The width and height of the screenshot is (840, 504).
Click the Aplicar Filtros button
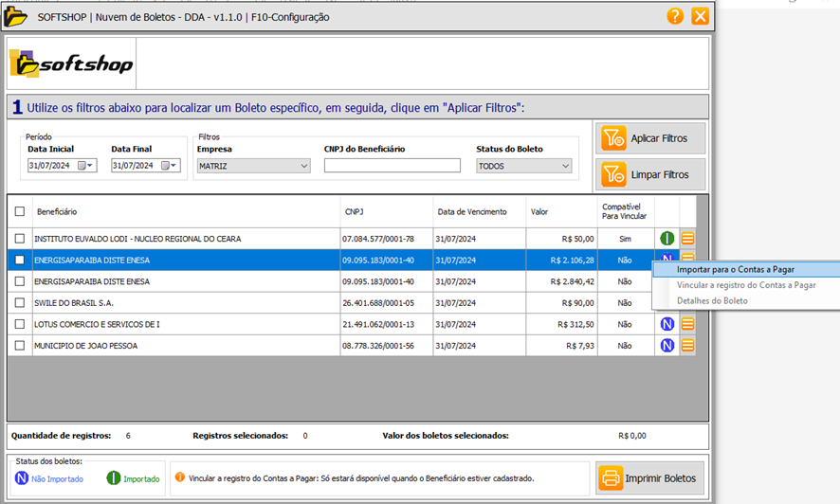(x=650, y=138)
